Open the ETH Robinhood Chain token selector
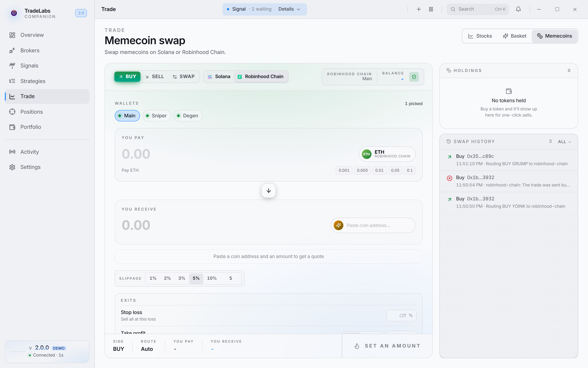This screenshot has height=368, width=588. click(387, 154)
